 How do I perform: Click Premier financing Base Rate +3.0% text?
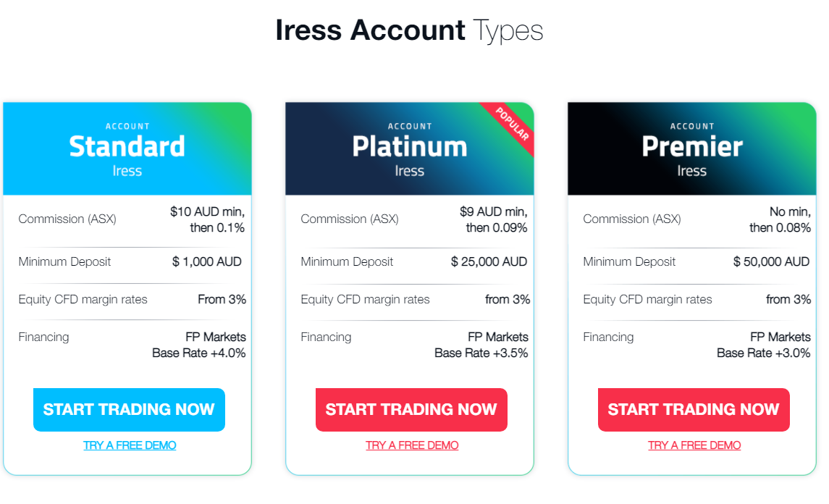pyautogui.click(x=763, y=353)
